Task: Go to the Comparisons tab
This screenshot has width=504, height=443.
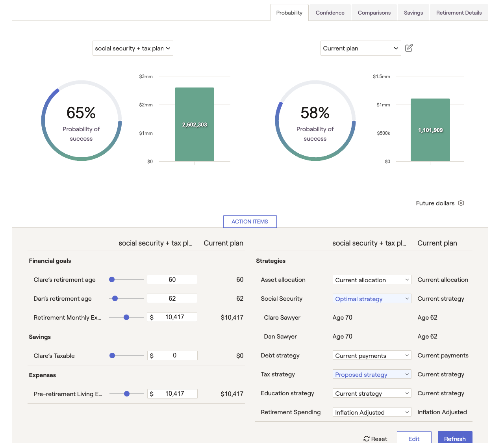Action: pyautogui.click(x=374, y=13)
